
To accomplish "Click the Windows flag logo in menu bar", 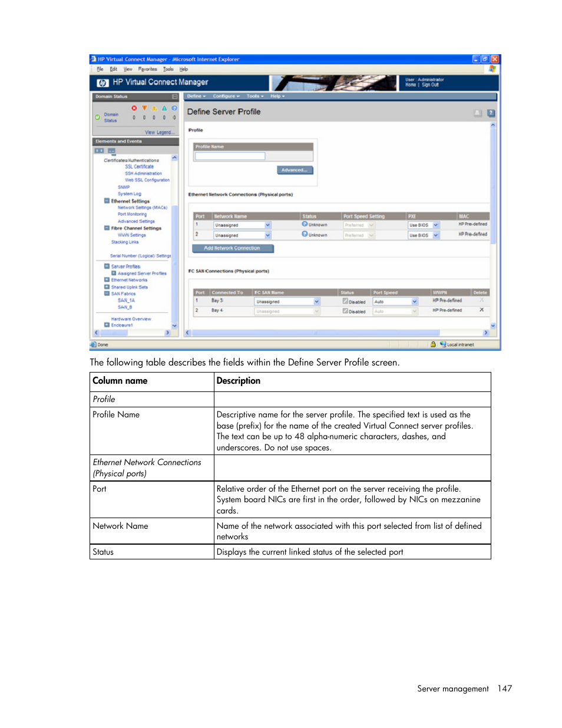I will point(492,69).
